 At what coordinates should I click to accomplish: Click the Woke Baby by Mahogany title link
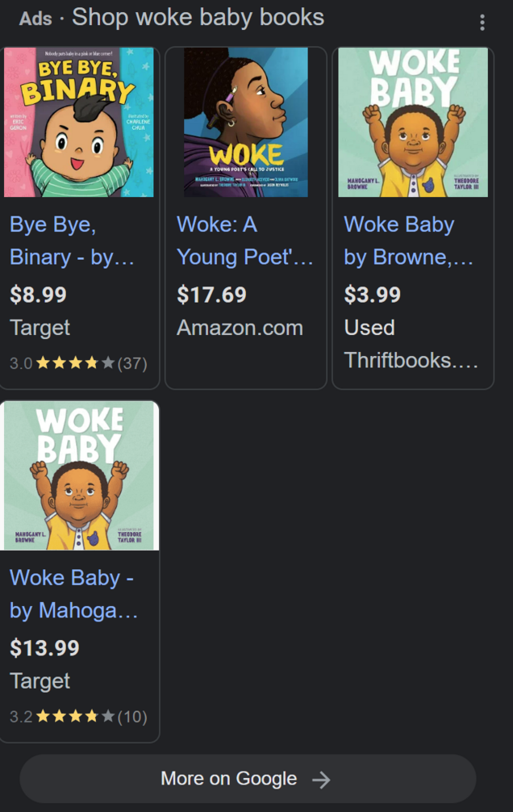click(73, 594)
